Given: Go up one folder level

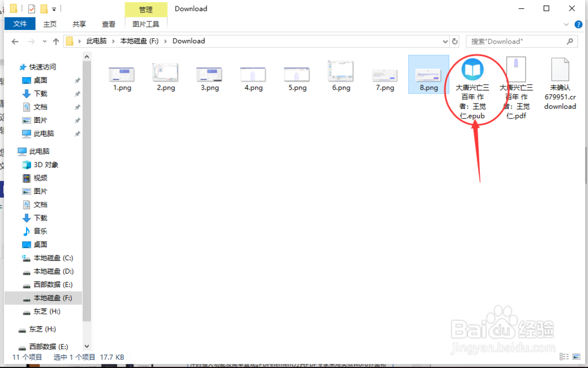Looking at the screenshot, I should [x=56, y=41].
